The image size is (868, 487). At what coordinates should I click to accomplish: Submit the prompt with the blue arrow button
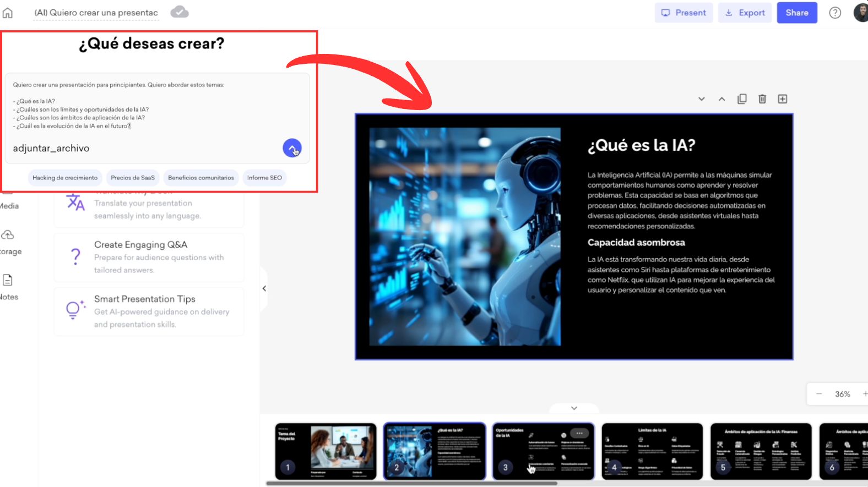click(x=292, y=147)
